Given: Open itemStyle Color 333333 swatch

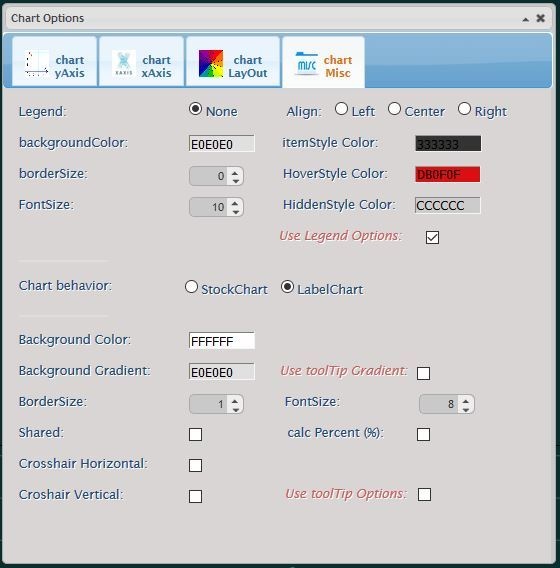Looking at the screenshot, I should pos(448,143).
